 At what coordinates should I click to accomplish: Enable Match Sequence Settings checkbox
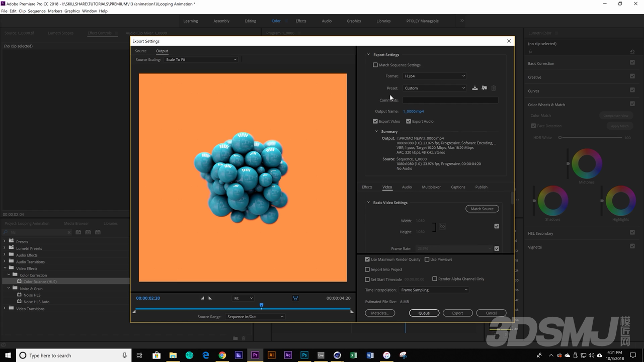(375, 65)
